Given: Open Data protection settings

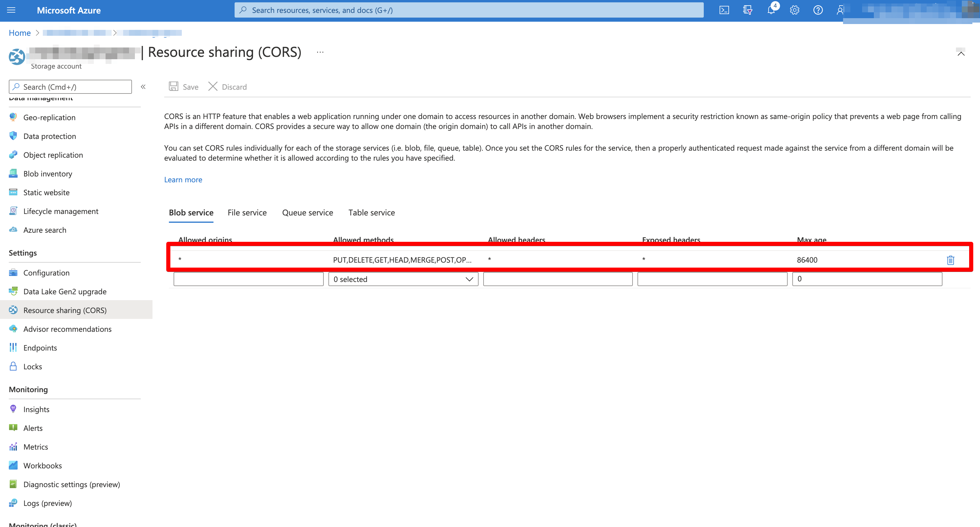Looking at the screenshot, I should pyautogui.click(x=50, y=136).
